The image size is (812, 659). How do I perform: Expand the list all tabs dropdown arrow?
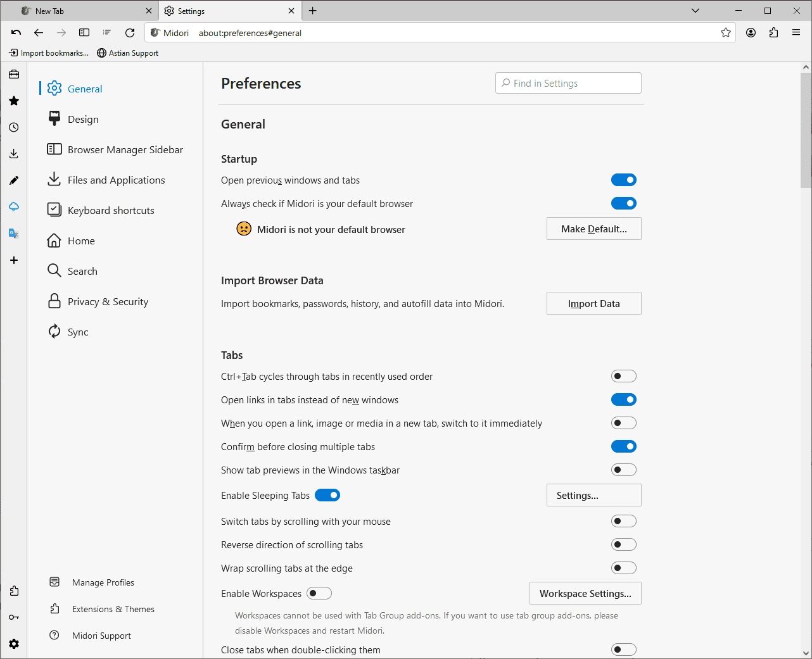pyautogui.click(x=695, y=11)
